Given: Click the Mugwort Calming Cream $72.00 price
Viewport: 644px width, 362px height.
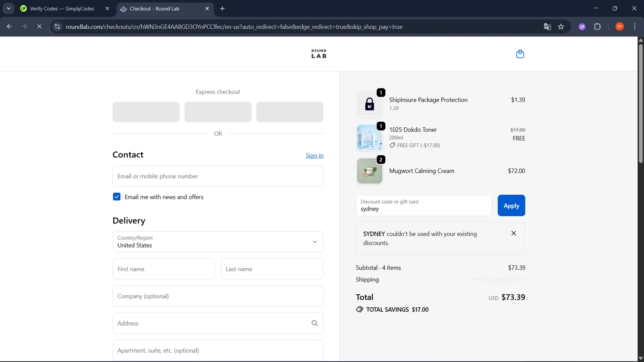Looking at the screenshot, I should (516, 171).
